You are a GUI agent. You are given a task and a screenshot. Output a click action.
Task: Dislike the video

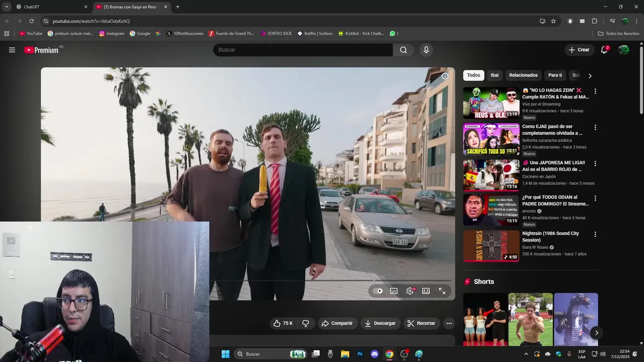click(x=305, y=323)
